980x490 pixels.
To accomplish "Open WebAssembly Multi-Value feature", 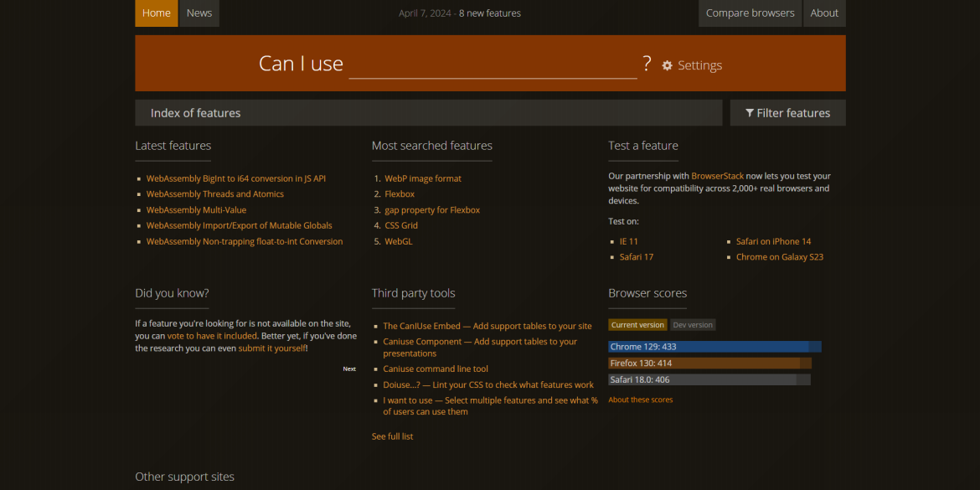I will point(196,210).
